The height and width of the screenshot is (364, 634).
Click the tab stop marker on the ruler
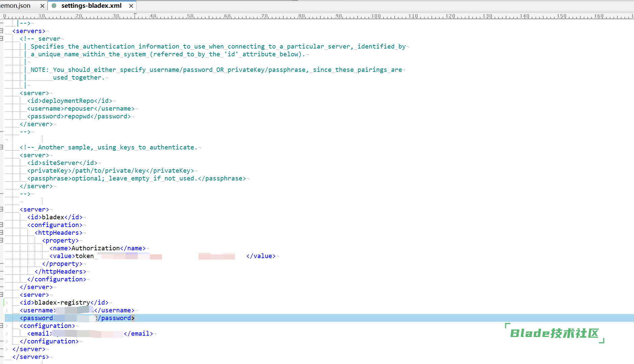point(135,16)
